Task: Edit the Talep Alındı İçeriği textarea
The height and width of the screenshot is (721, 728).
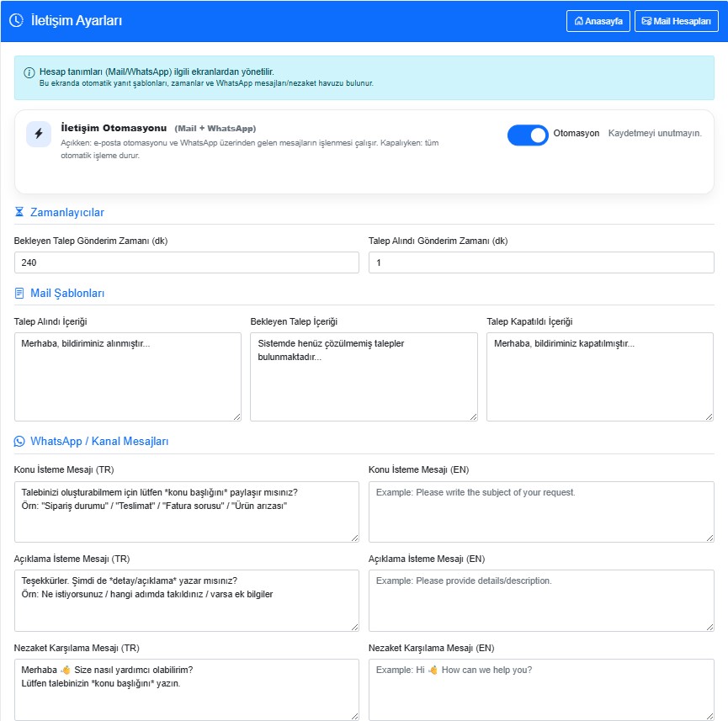Action: [x=127, y=376]
